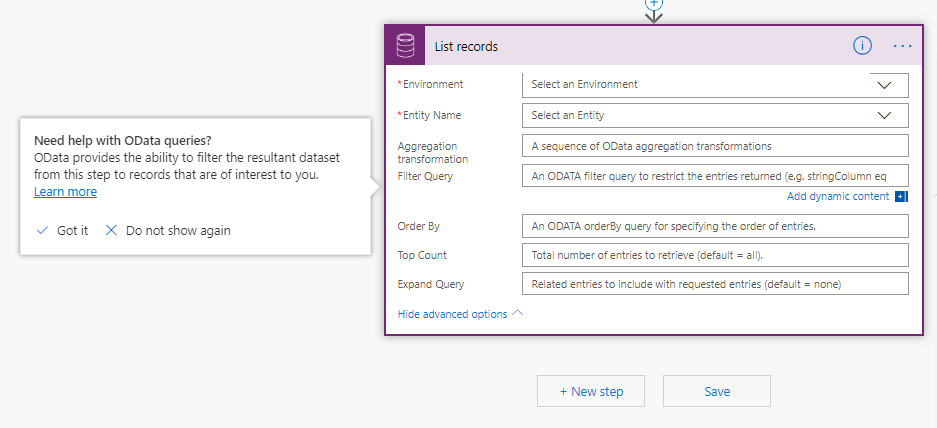Click the Order By input field
The height and width of the screenshot is (428, 937).
tap(715, 227)
